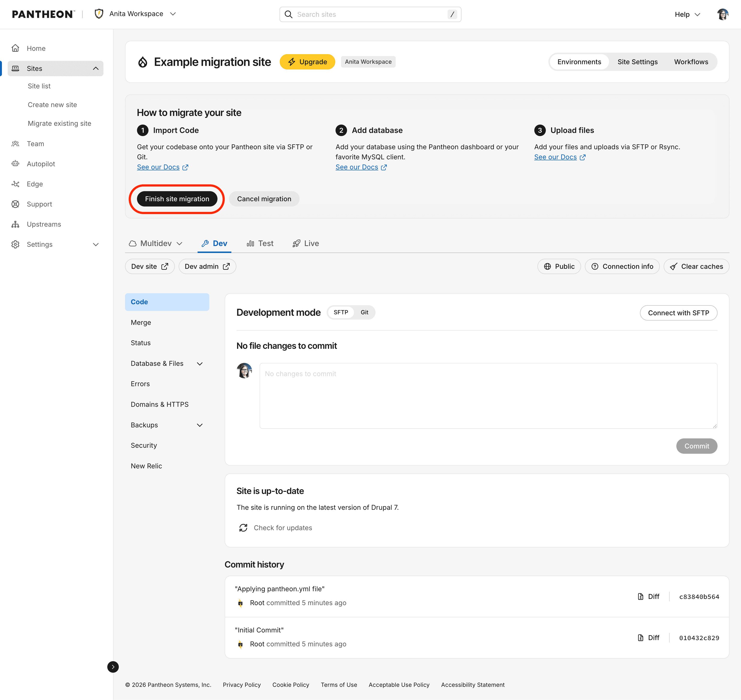The image size is (741, 700).
Task: Expand the Settings sidebar chevron
Action: [96, 244]
